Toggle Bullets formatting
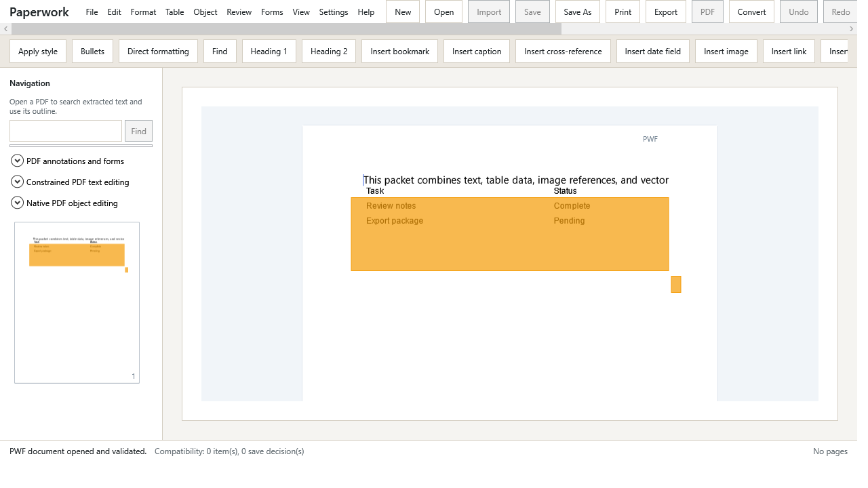Screen dimensions: 868x488 [92, 52]
